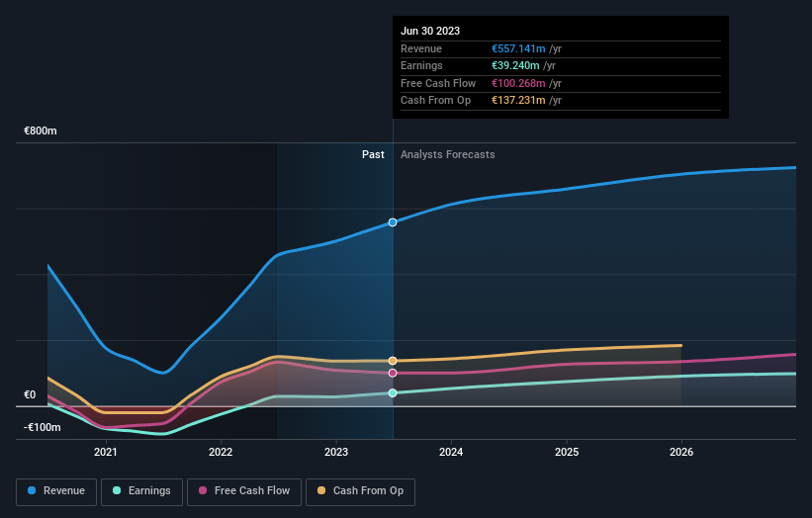Click the Jun 30 2023 tooltip date

point(430,31)
